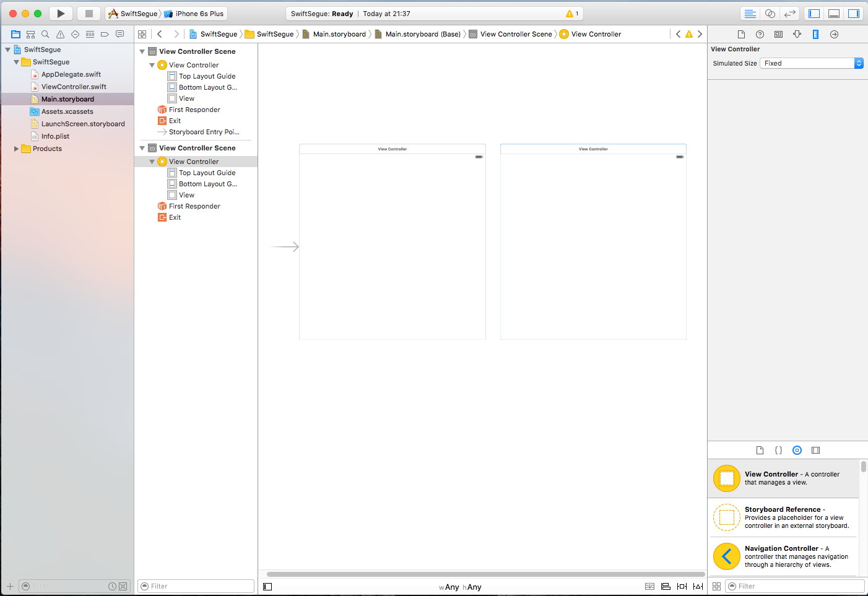
Task: Toggle the Navigator panel visibility
Action: (814, 14)
